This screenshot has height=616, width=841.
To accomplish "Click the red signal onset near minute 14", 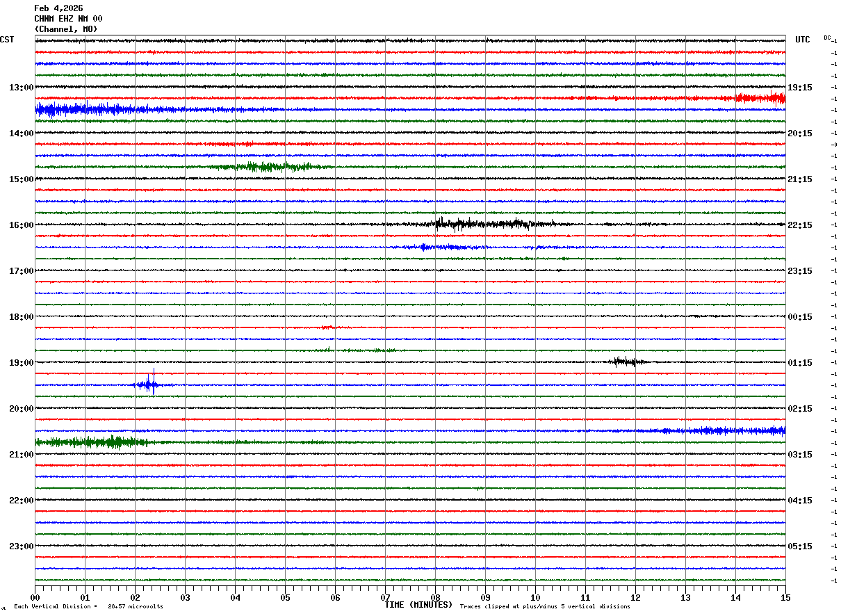I will (758, 97).
